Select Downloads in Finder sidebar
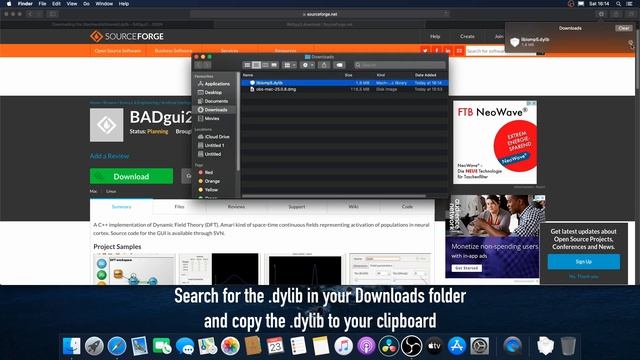This screenshot has height=360, width=640. 215,110
